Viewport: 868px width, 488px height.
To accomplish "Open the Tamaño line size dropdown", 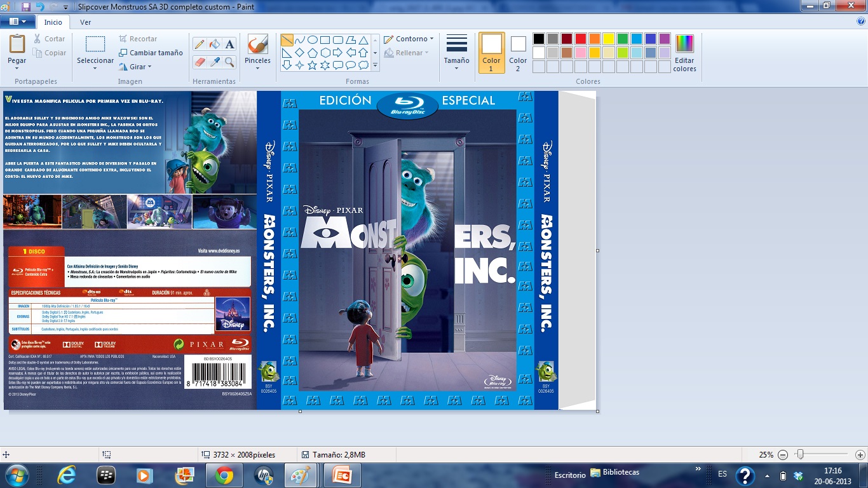I will (457, 52).
